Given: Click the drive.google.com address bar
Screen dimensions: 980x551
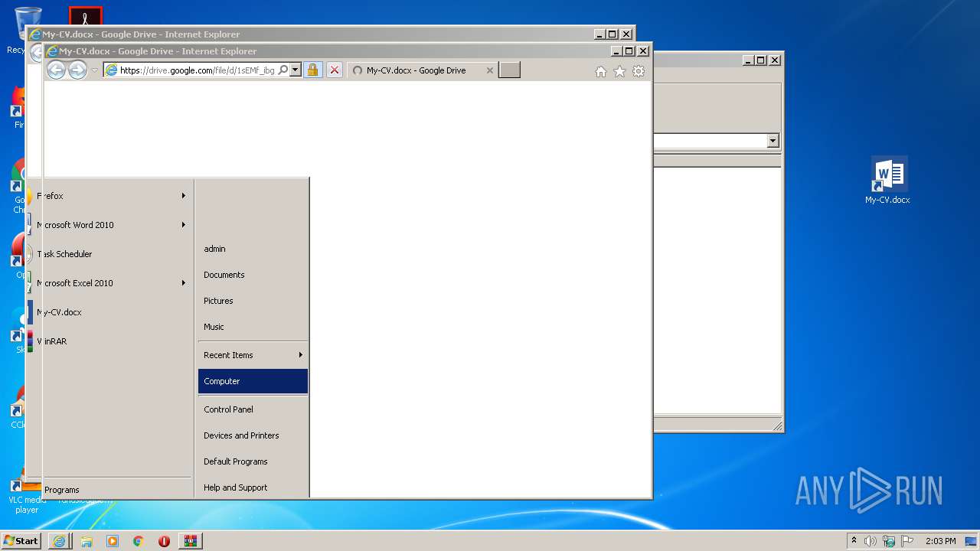Looking at the screenshot, I should pos(198,70).
